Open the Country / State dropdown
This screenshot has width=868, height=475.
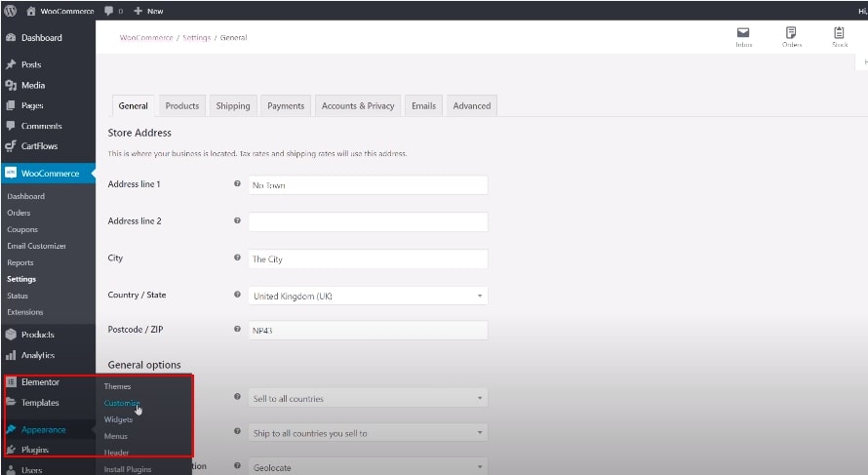[x=368, y=296]
